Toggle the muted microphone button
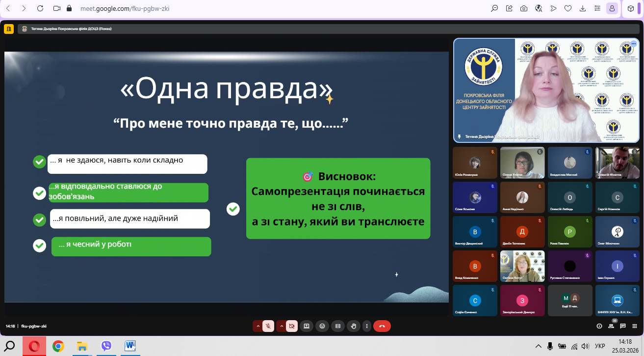644x356 pixels. tap(268, 326)
